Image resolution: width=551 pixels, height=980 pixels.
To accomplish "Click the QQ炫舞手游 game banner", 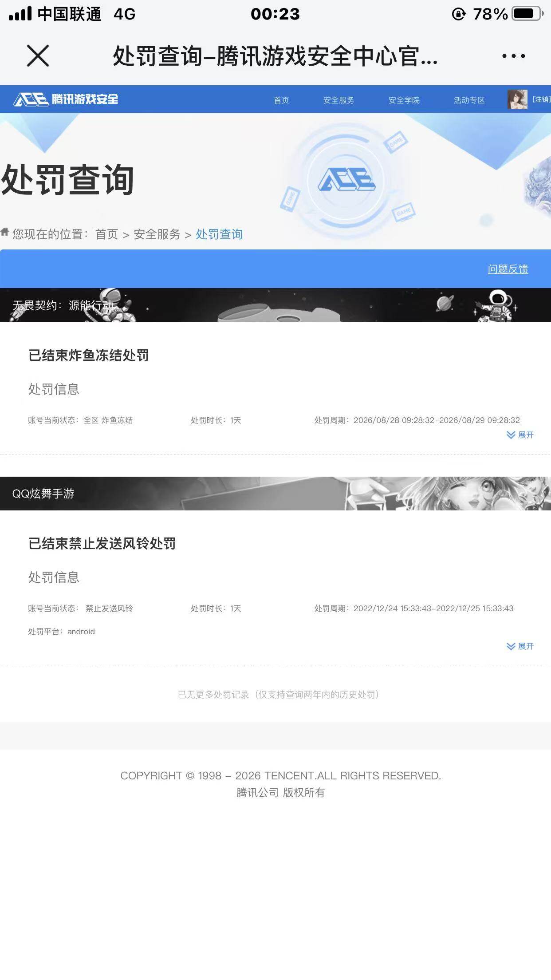I will point(275,494).
